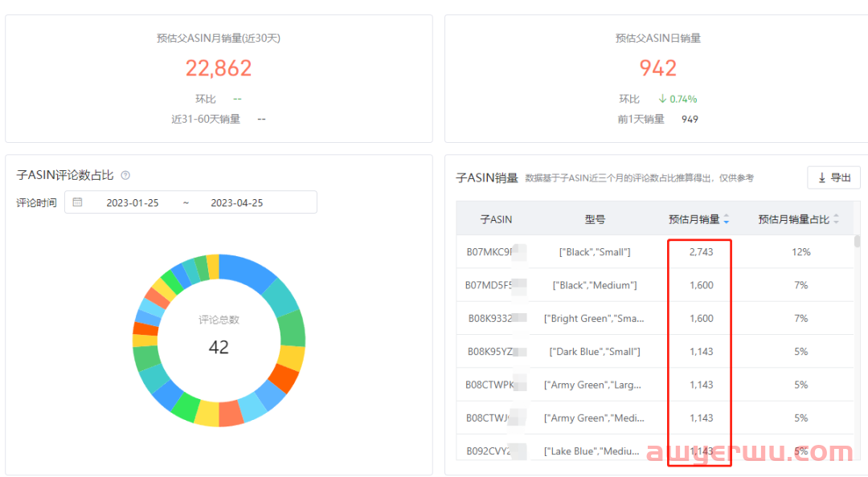Screen dimensions: 868x477
Task: Select ASIN cell B08CTWPK
Action: [x=489, y=385]
